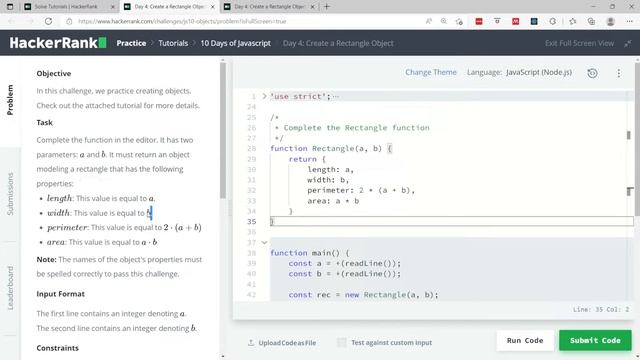Close the Solve Tutorials HackerRank tab
Image resolution: width=640 pixels, height=360 pixels.
point(113,7)
